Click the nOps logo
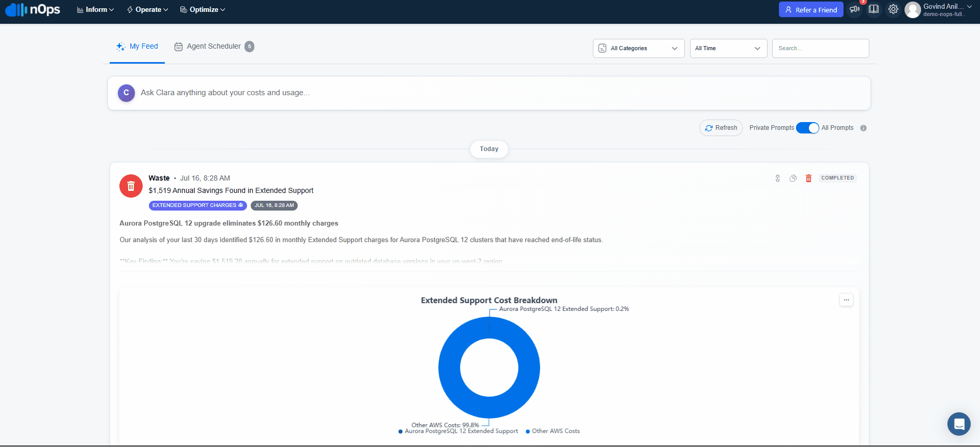Screen dimensions: 980x447 [33, 9]
